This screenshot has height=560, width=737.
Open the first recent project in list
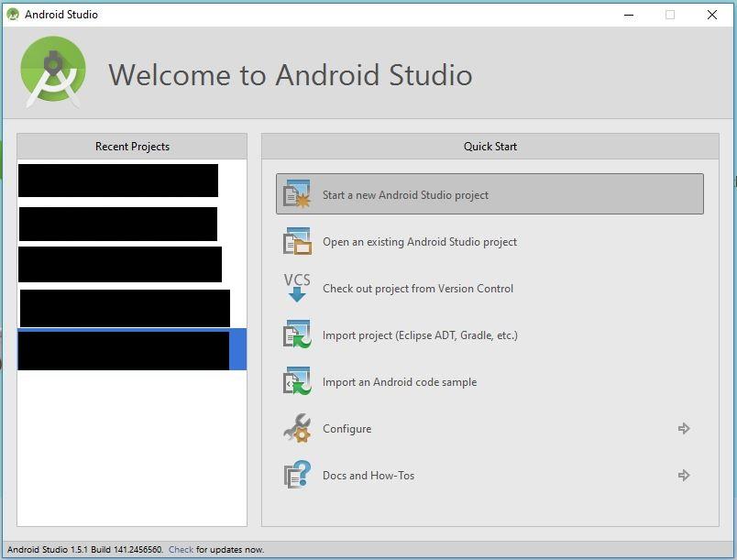tap(118, 181)
